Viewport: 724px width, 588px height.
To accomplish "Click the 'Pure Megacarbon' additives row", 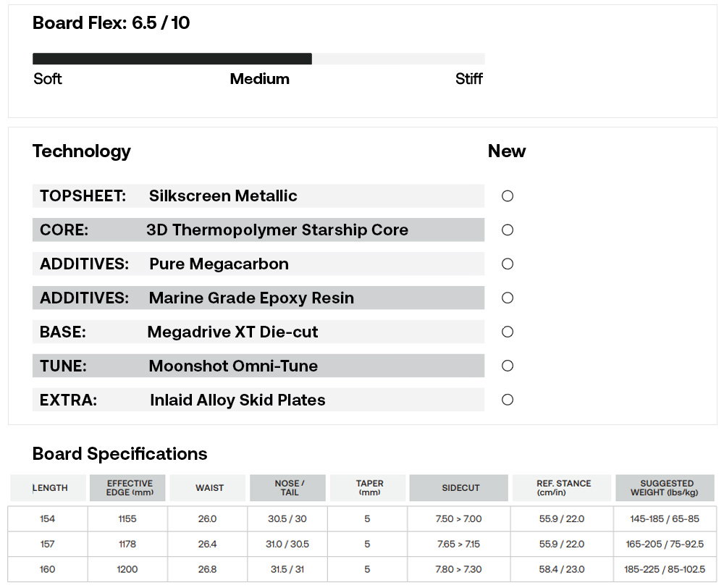I will (258, 264).
